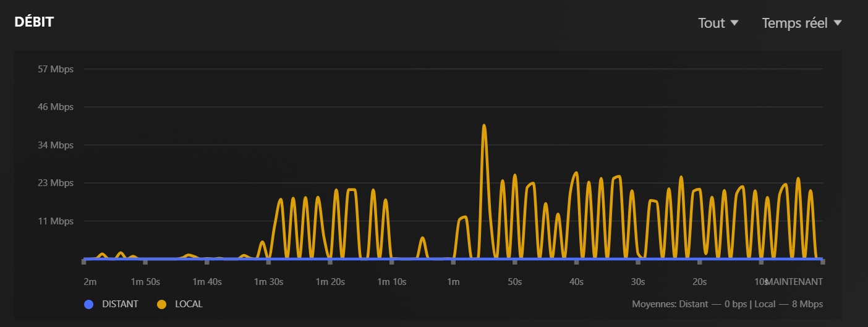Click the MAINTENANT marker on the time axis
Image resolution: width=868 pixels, height=327 pixels.
click(x=795, y=282)
